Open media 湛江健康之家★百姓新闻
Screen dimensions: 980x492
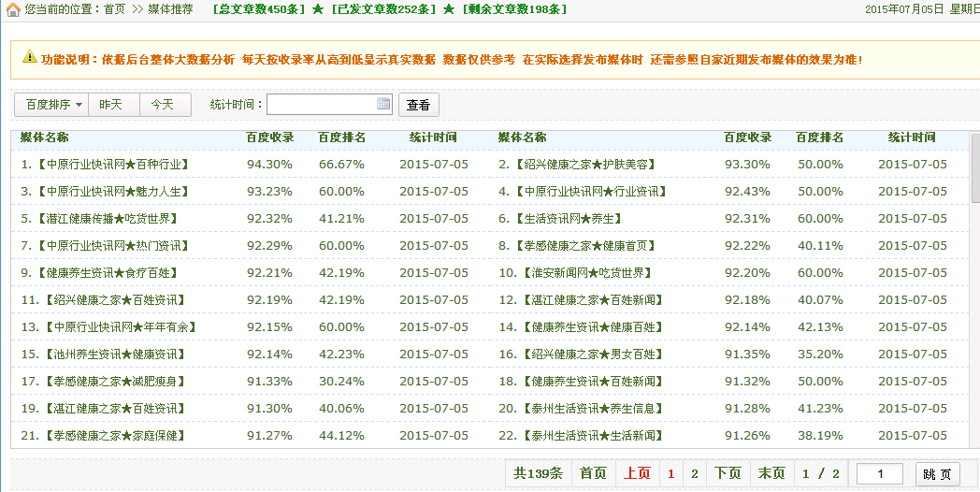pyautogui.click(x=593, y=300)
